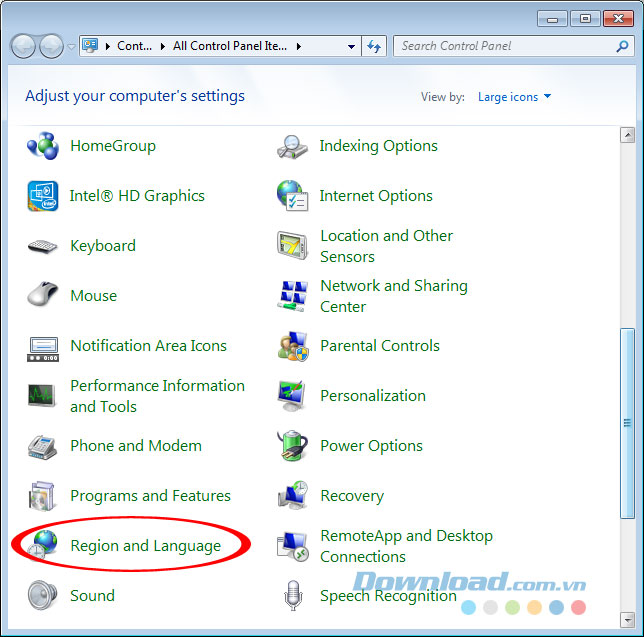Open Intel HD Graphics link
The height and width of the screenshot is (637, 644).
(137, 196)
